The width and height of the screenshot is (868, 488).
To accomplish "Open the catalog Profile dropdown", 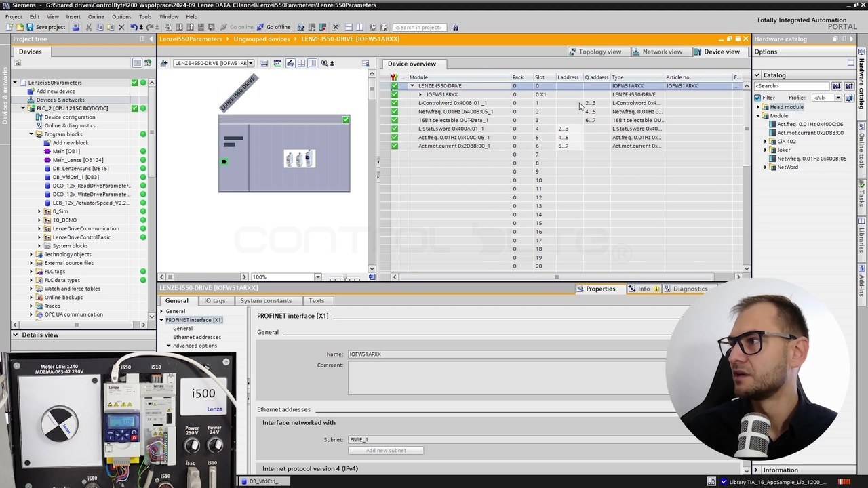I will point(838,98).
